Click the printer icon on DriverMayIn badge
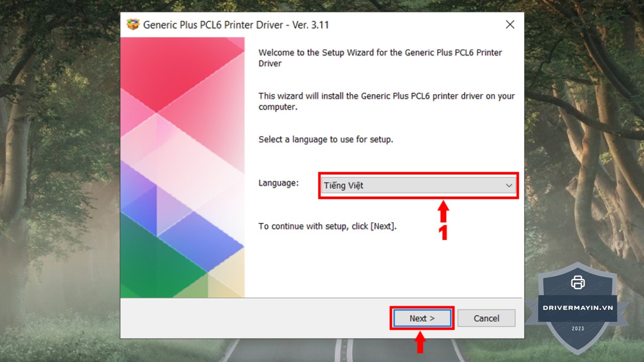The height and width of the screenshot is (362, 644). [578, 283]
